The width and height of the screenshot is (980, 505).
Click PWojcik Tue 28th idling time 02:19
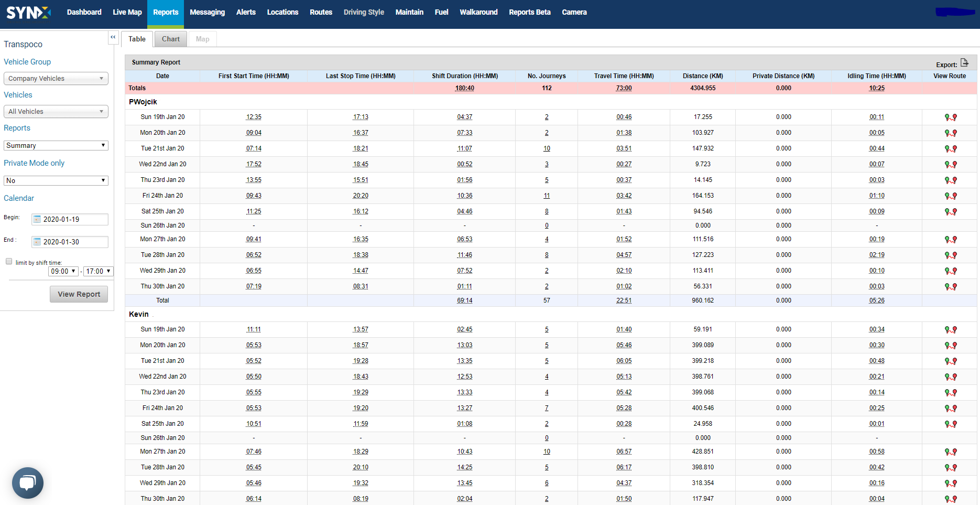[x=877, y=255]
